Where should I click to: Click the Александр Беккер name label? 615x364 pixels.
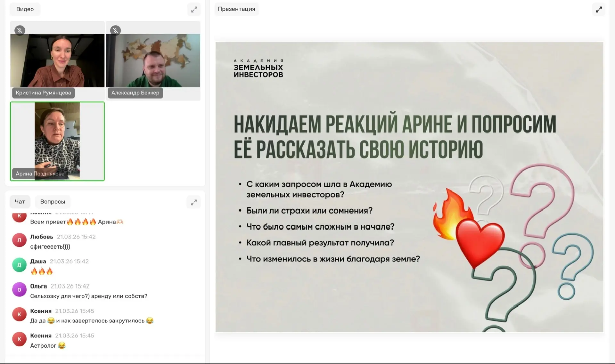click(x=135, y=93)
